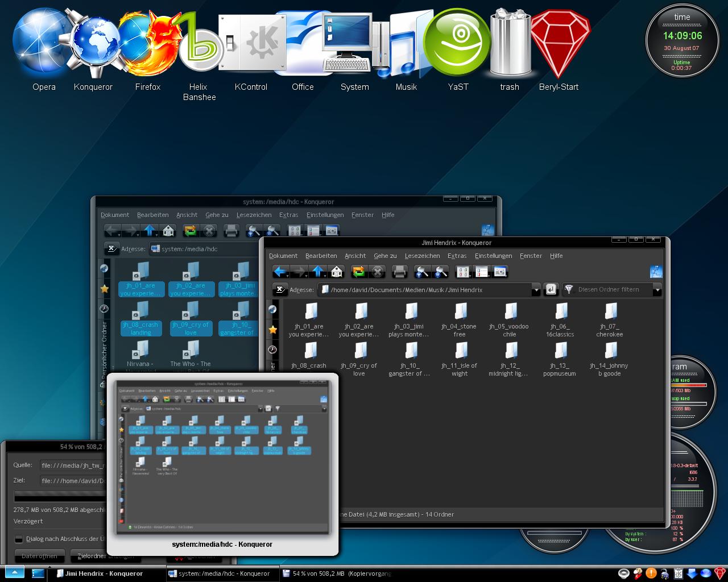Open Einstellungen menu in Jimi Hendrix window
Image resolution: width=728 pixels, height=582 pixels.
coord(494,256)
